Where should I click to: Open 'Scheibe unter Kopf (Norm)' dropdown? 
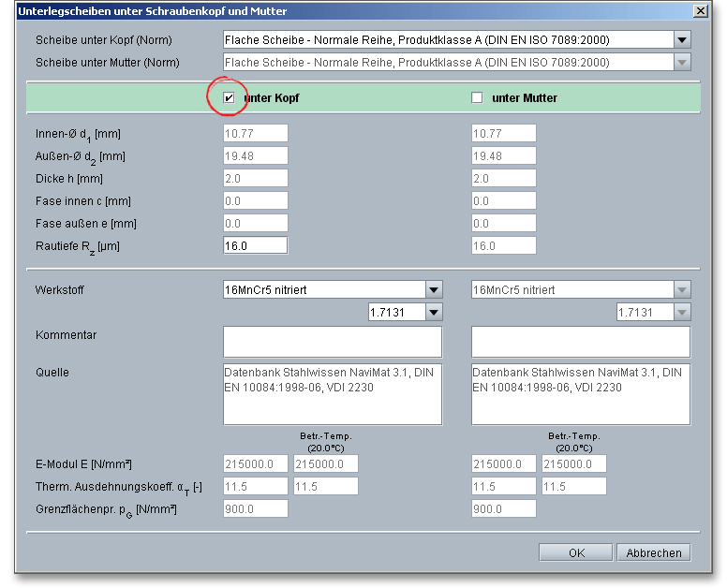click(682, 40)
